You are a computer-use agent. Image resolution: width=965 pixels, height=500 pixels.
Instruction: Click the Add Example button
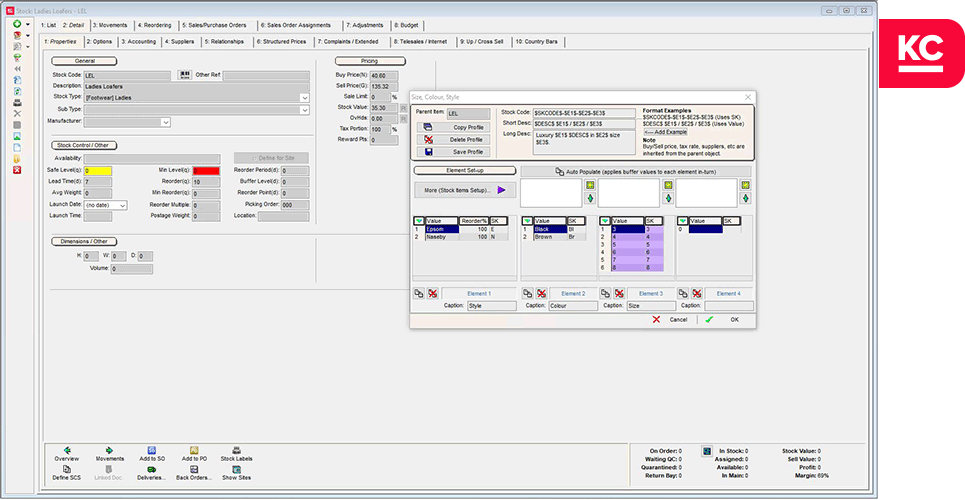(665, 132)
